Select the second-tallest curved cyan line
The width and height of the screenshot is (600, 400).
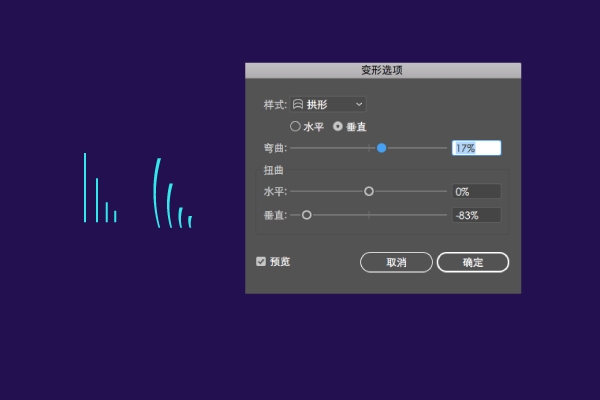(x=169, y=204)
